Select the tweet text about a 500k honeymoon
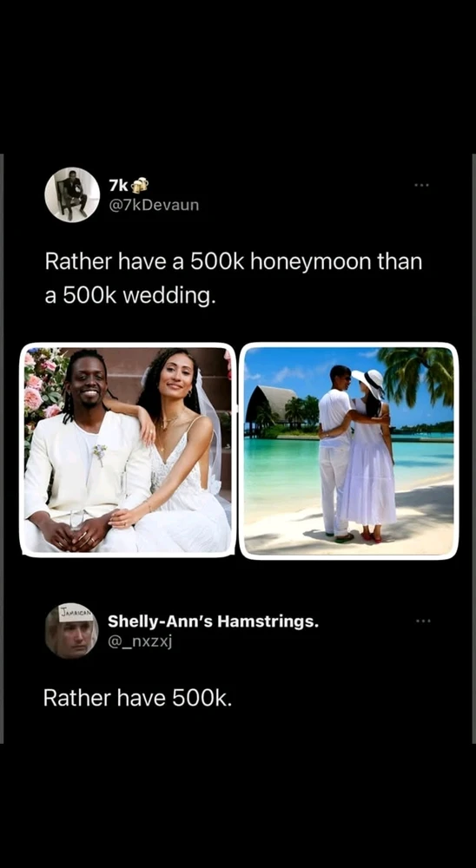476x868 pixels. tap(234, 278)
